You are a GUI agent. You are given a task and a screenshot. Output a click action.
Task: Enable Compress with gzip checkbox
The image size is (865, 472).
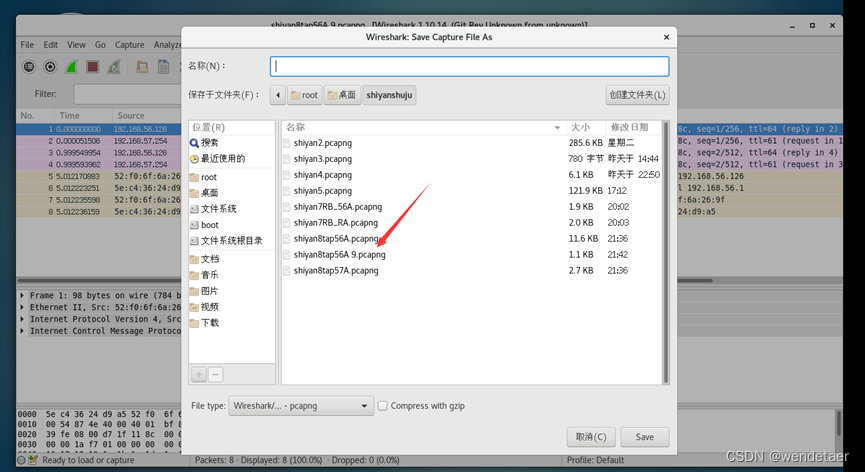click(382, 406)
